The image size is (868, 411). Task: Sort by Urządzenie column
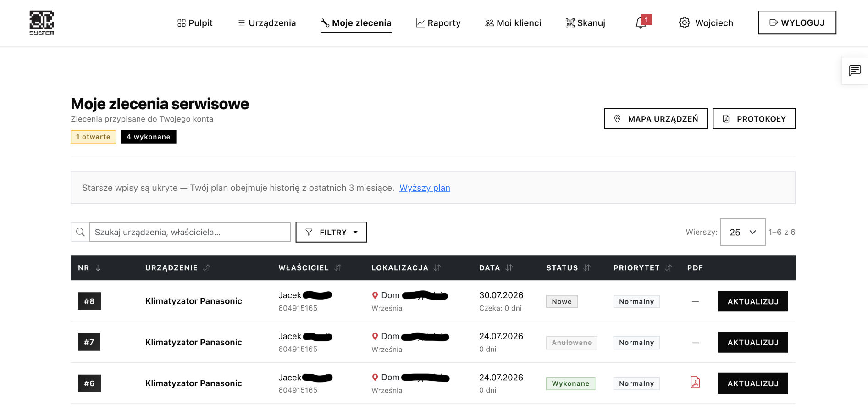(206, 268)
